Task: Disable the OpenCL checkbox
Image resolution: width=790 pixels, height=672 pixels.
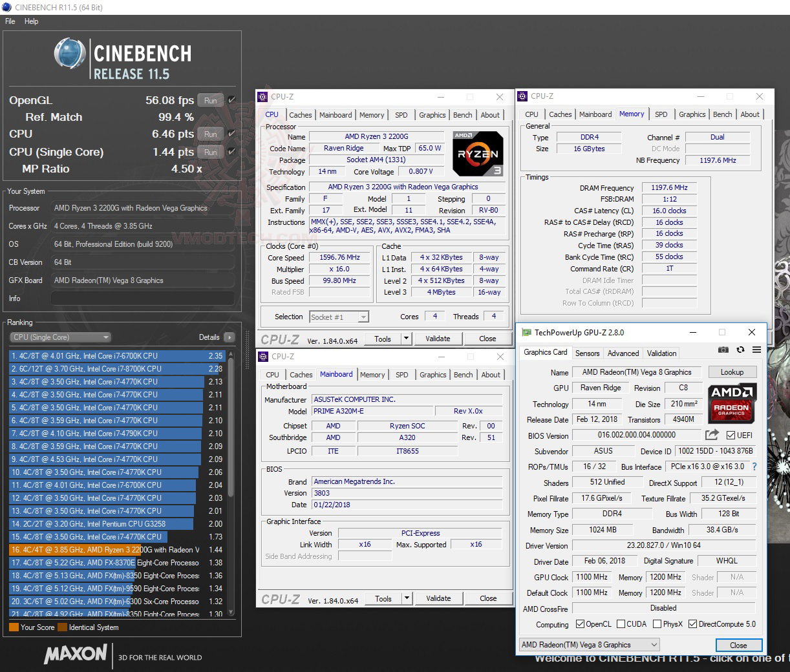Action: tap(581, 624)
